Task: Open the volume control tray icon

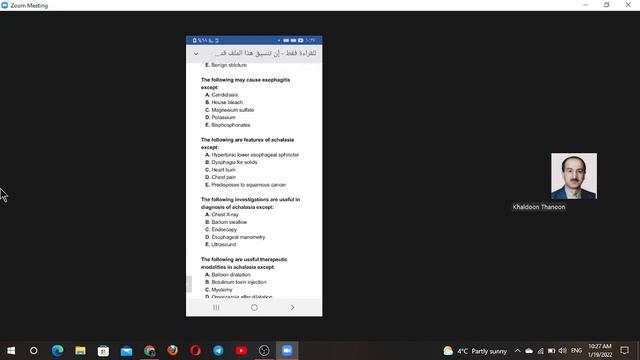Action: click(x=562, y=351)
